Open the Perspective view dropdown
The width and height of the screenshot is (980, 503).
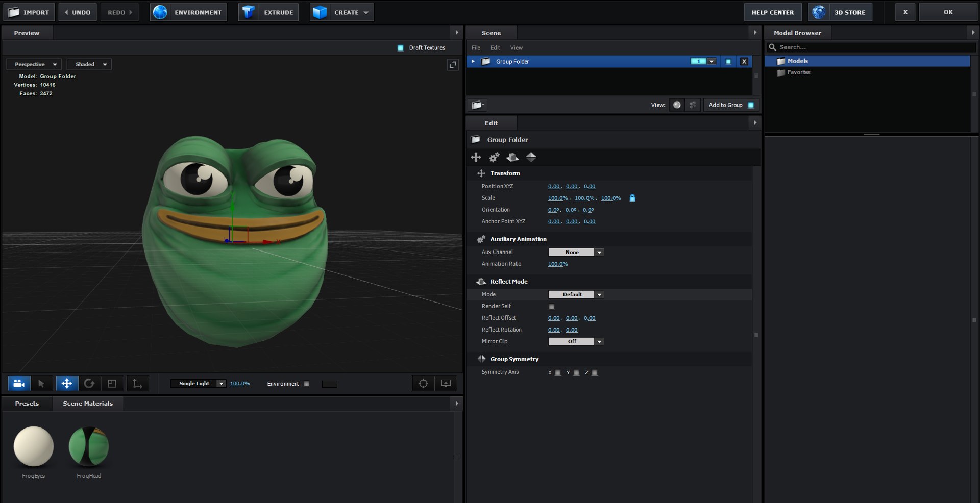coord(34,64)
